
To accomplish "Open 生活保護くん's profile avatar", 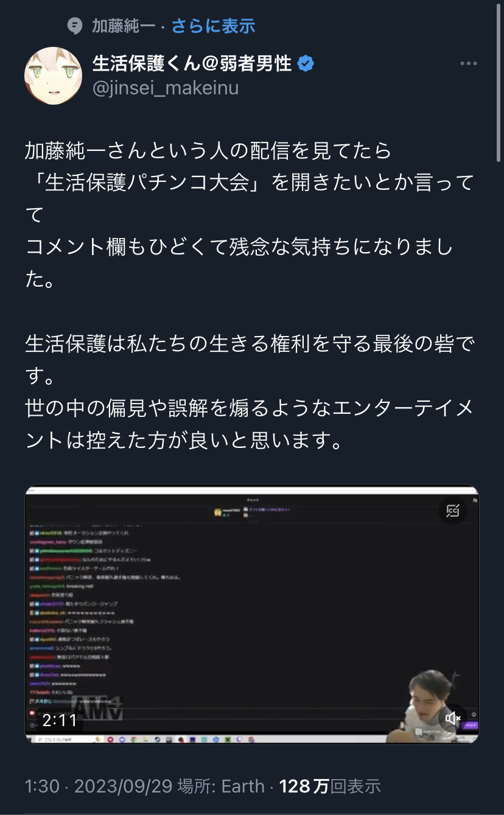I will click(x=53, y=75).
